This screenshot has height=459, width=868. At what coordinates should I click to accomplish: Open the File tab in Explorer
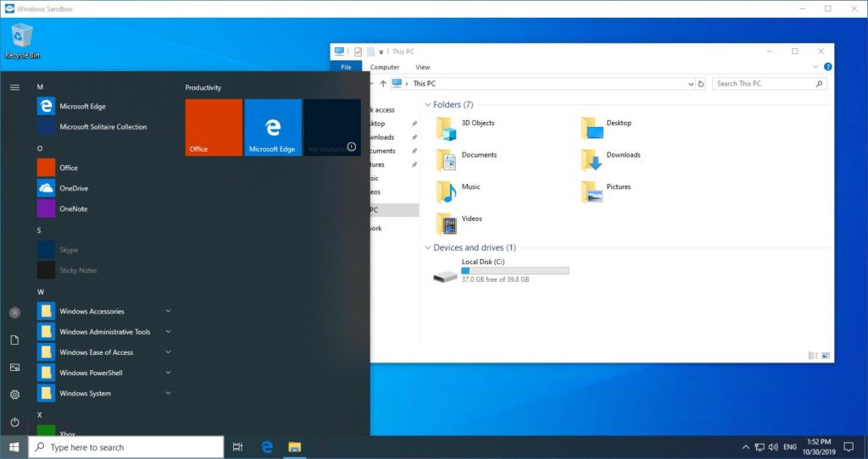click(346, 67)
